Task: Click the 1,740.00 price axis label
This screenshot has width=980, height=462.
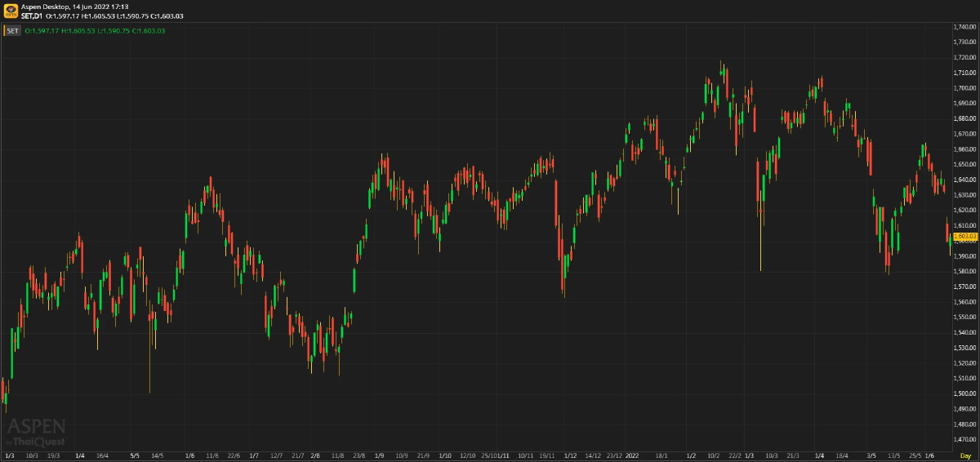Action: click(x=966, y=27)
